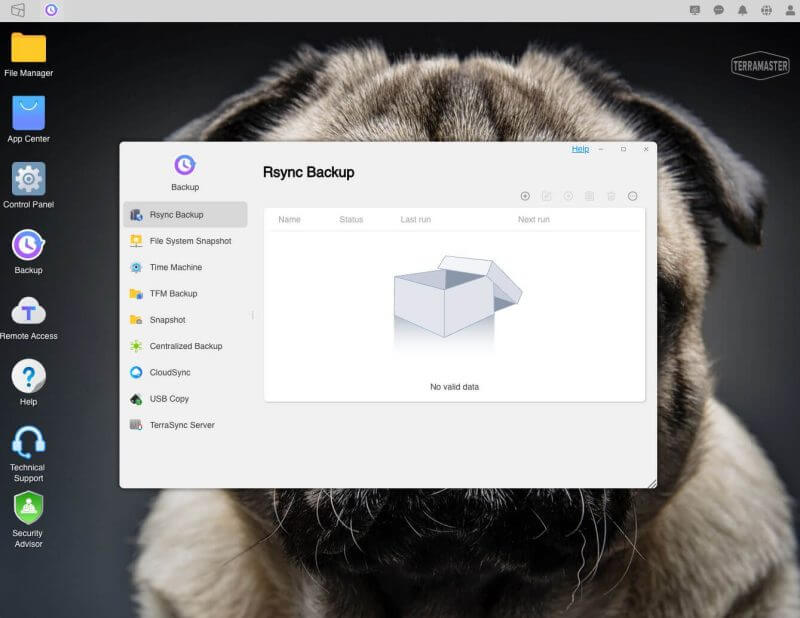
Task: Launch Technical Support headset icon
Action: click(29, 442)
